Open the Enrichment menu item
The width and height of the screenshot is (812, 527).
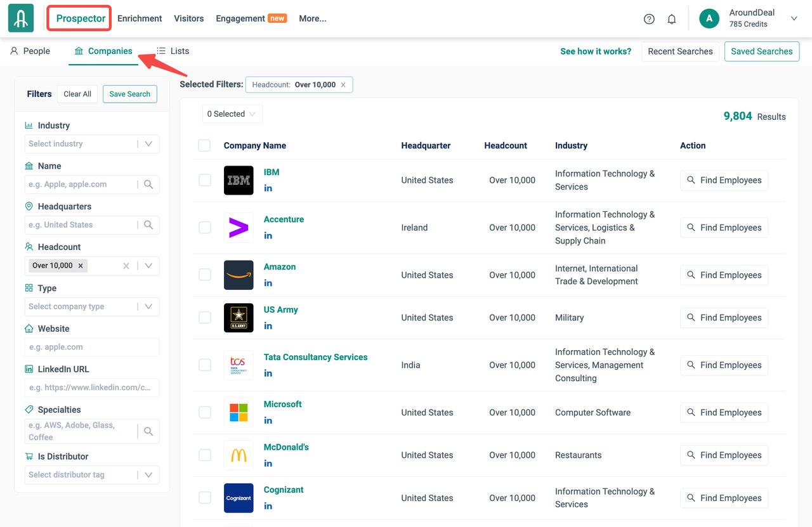[140, 18]
